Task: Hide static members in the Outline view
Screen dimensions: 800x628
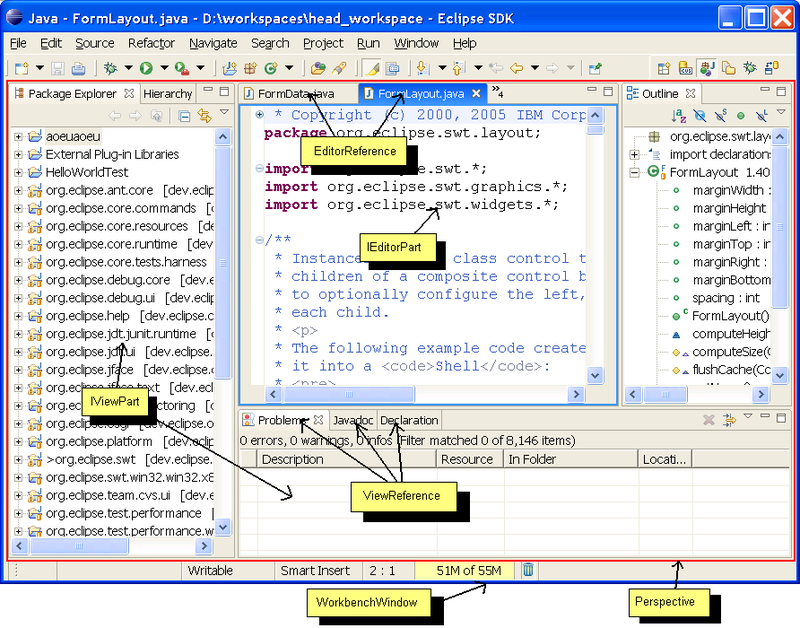Action: pyautogui.click(x=720, y=117)
